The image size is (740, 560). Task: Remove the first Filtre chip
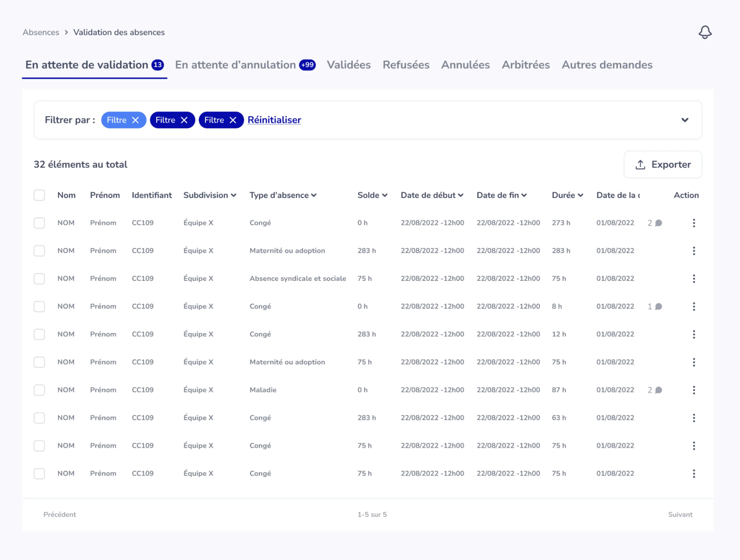coord(136,120)
